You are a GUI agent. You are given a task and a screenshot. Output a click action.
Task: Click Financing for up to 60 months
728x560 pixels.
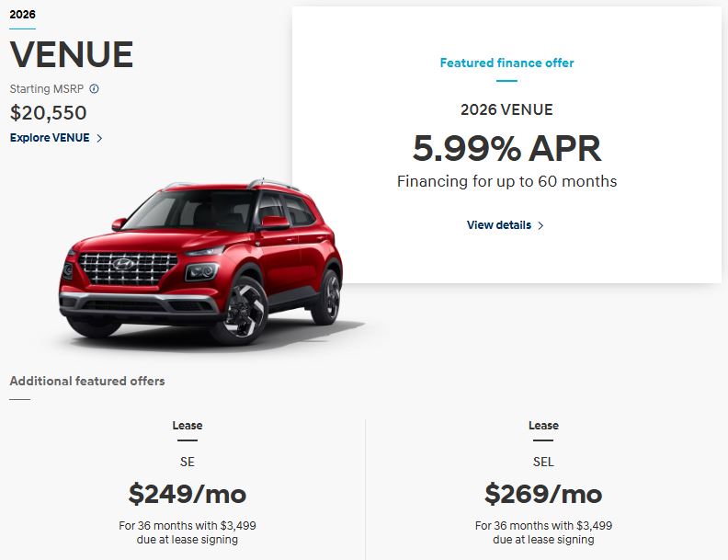pos(506,181)
